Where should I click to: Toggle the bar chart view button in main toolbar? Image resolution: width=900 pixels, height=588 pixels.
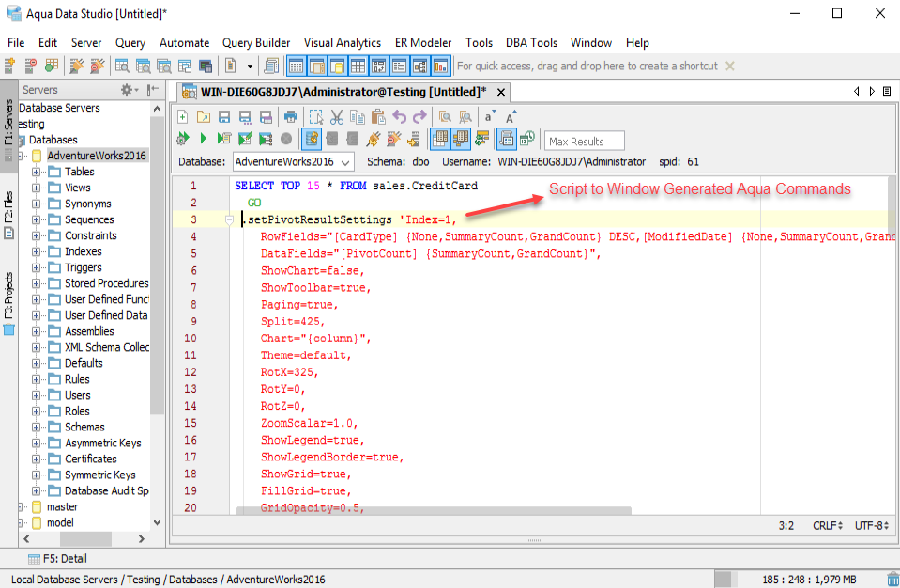coord(440,66)
